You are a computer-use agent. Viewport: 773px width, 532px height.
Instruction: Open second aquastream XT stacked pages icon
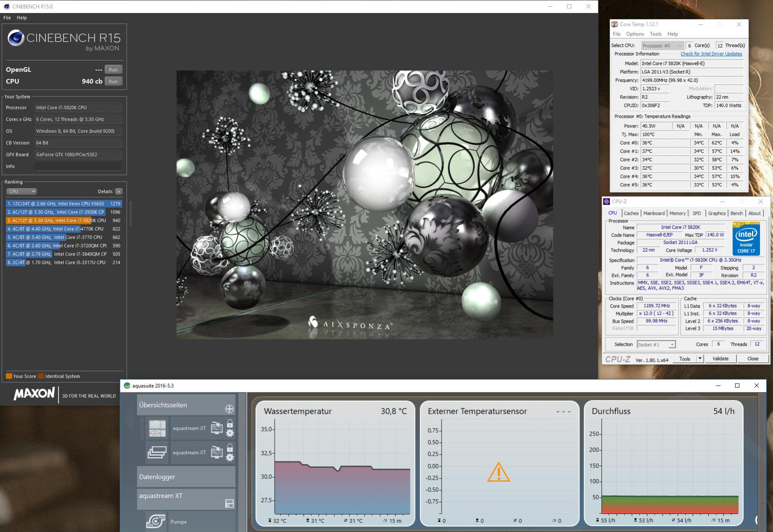(157, 452)
